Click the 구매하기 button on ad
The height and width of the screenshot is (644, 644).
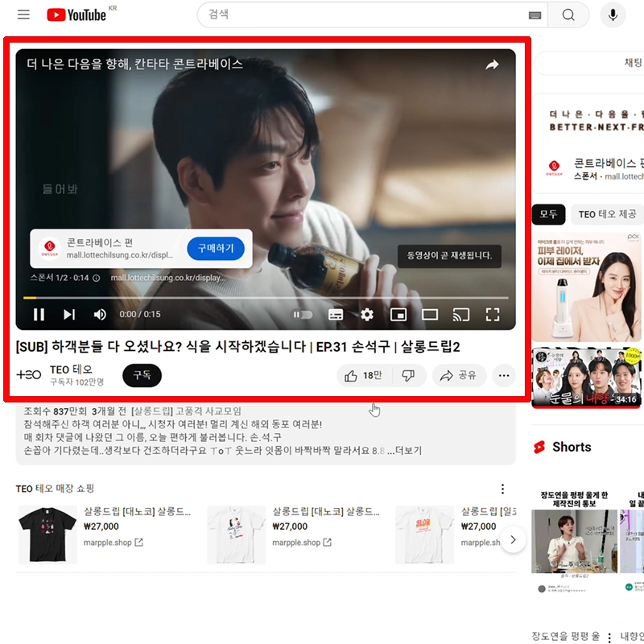(x=216, y=248)
